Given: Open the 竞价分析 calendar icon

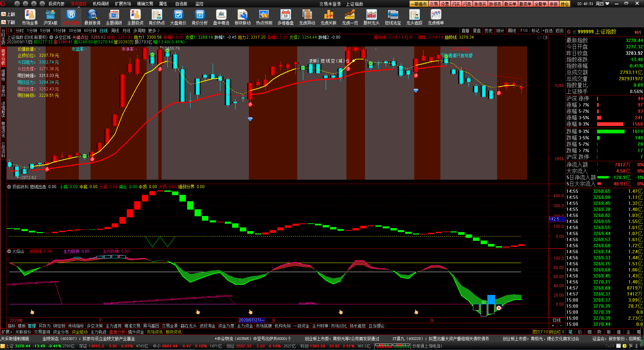Looking at the screenshot, I should coord(200,17).
